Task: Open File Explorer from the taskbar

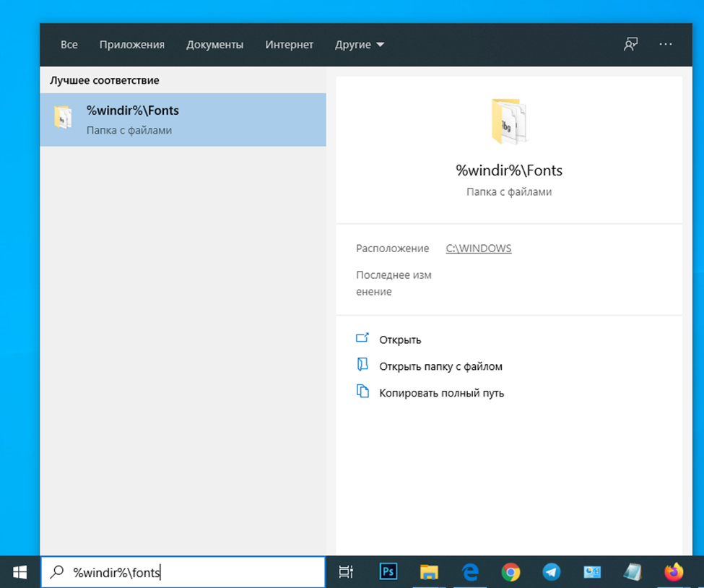Action: point(429,572)
